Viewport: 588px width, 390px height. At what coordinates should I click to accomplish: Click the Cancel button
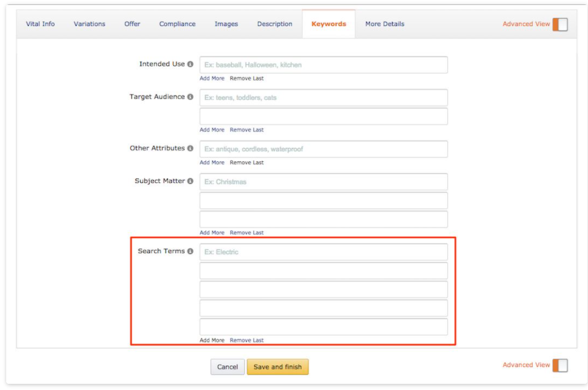tap(227, 367)
